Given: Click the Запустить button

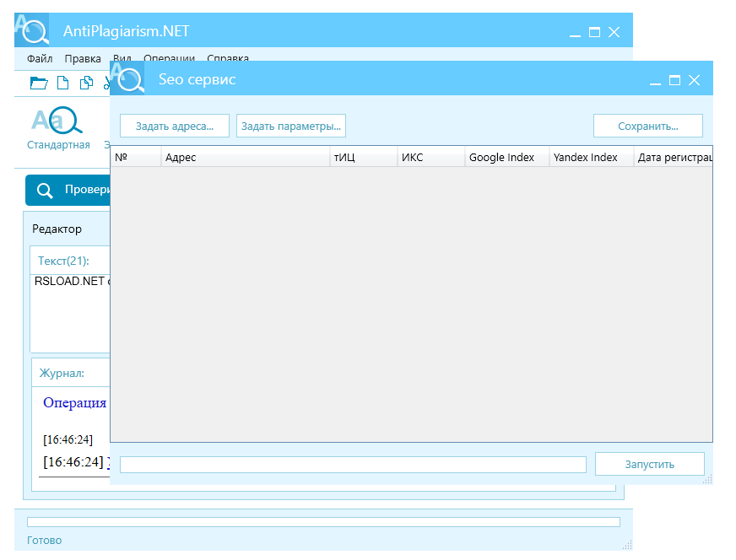Looking at the screenshot, I should 650,464.
